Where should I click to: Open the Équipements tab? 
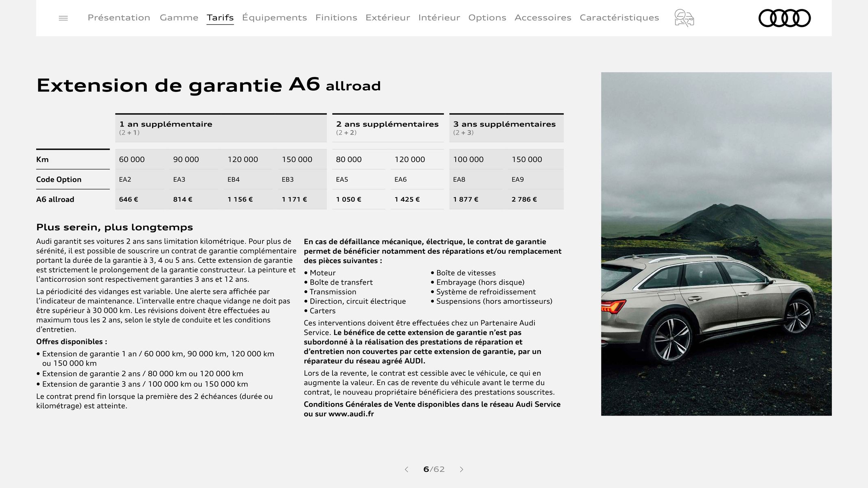click(x=275, y=17)
